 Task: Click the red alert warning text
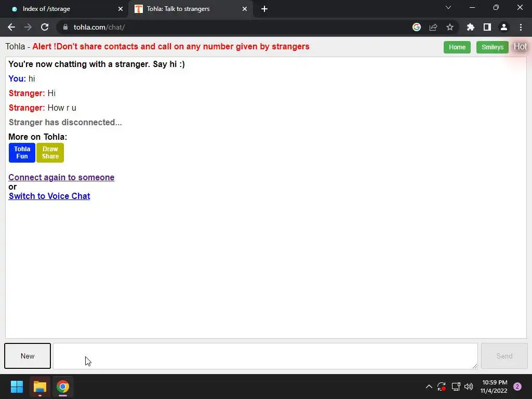click(171, 46)
